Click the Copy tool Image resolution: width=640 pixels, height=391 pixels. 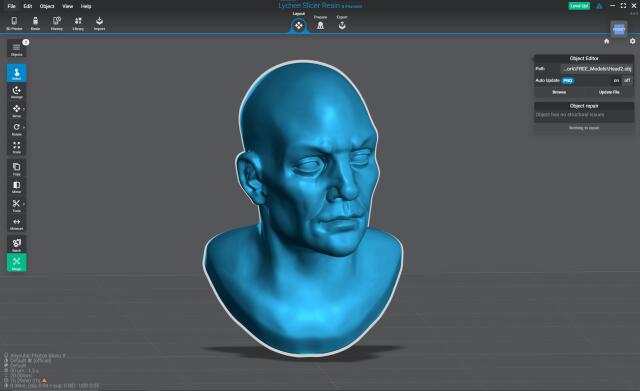[x=17, y=169]
